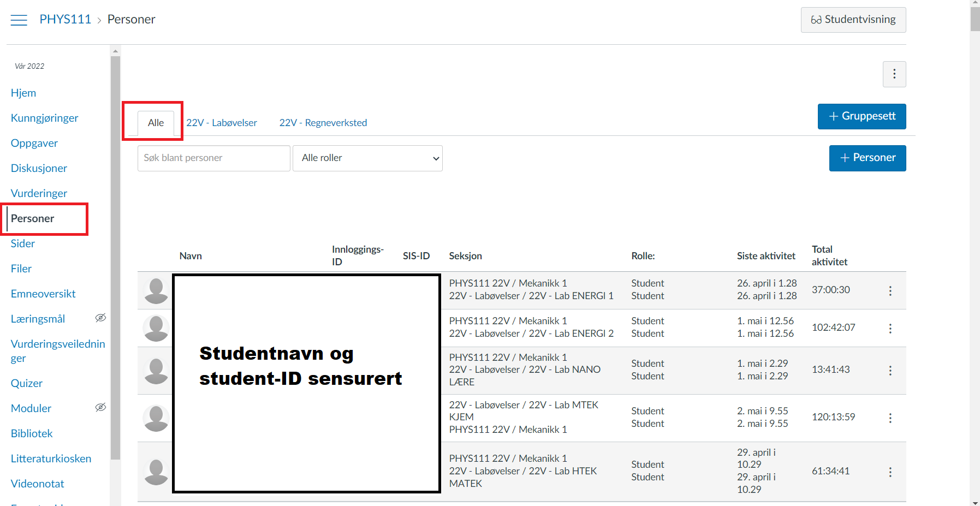Click avatar of Lab ENERGI 2 student

click(x=156, y=329)
